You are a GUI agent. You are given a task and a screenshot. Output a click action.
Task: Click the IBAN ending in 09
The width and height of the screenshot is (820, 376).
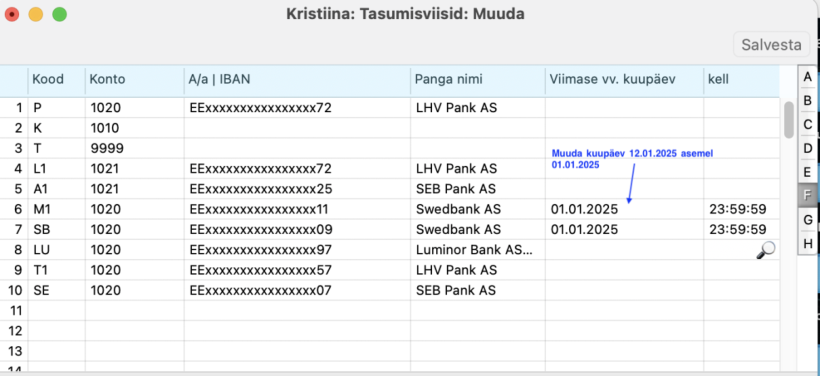coord(260,230)
